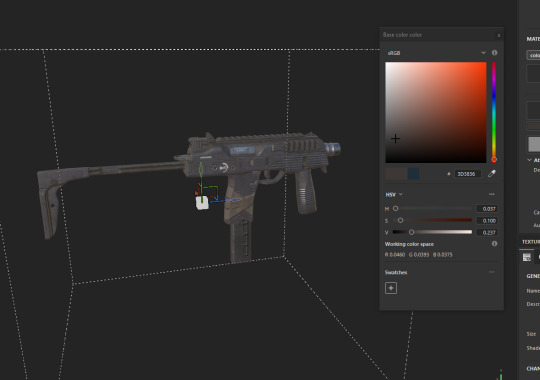
Task: Add a new swatch with the plus button
Action: click(x=391, y=288)
